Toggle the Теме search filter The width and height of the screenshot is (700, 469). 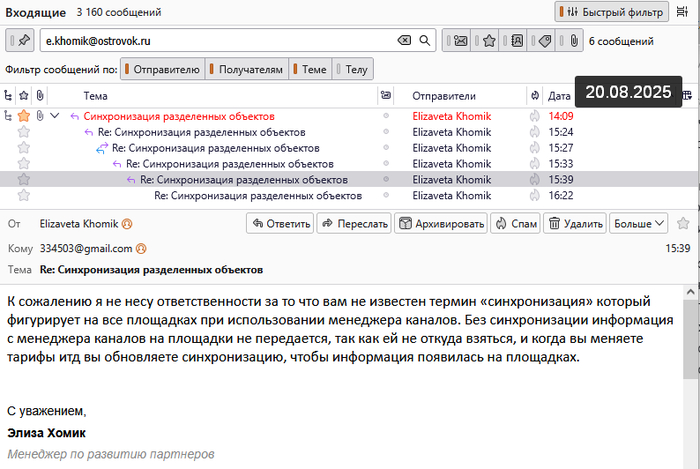[312, 69]
